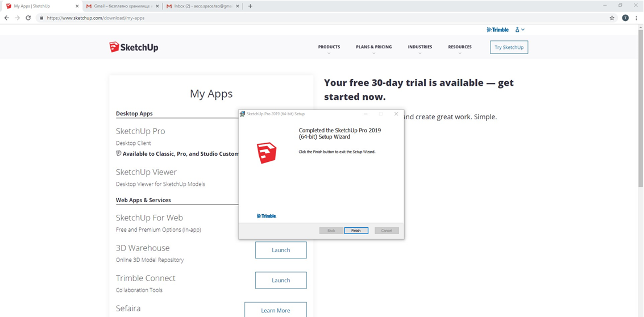Click the page vertical scrollbar thumb

tap(641, 108)
